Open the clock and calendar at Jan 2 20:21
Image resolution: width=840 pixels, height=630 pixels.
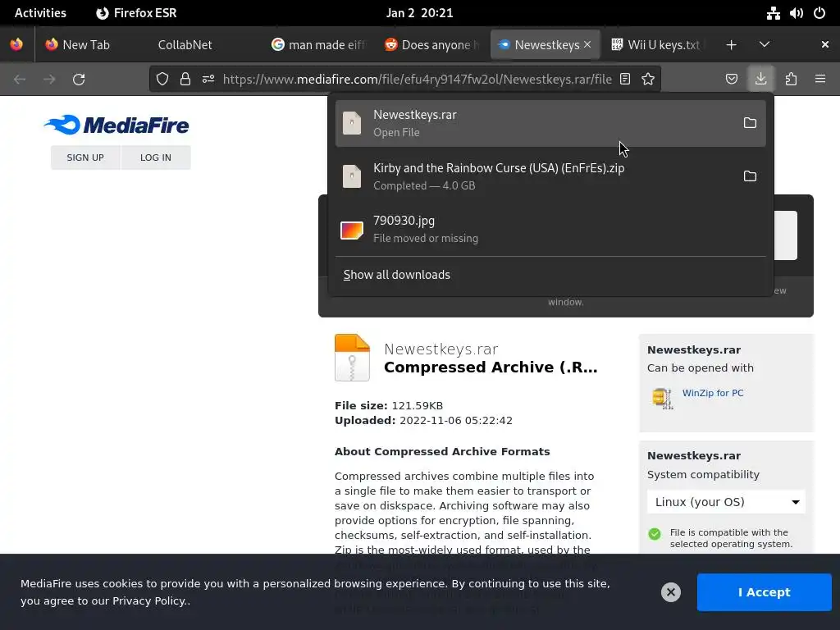(x=419, y=13)
